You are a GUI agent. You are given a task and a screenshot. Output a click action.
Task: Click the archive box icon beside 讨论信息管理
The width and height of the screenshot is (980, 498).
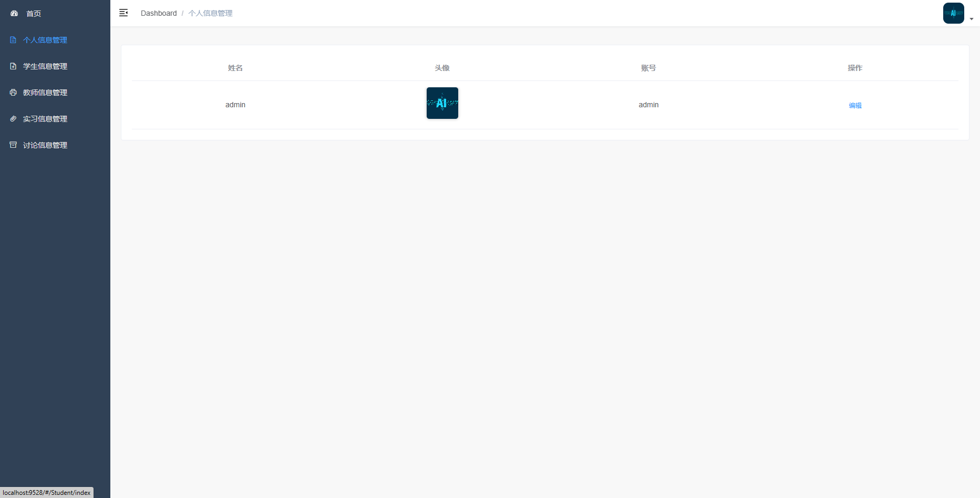13,145
